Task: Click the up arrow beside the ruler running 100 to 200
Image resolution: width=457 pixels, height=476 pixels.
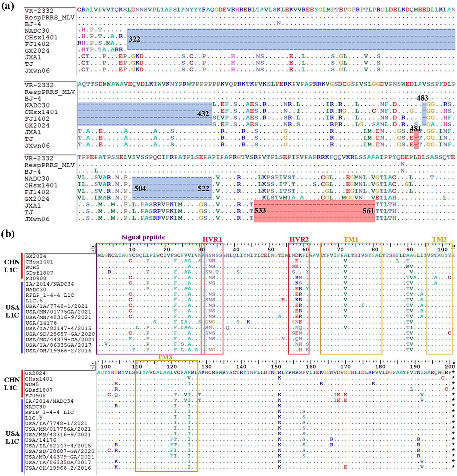Action: click(93, 363)
